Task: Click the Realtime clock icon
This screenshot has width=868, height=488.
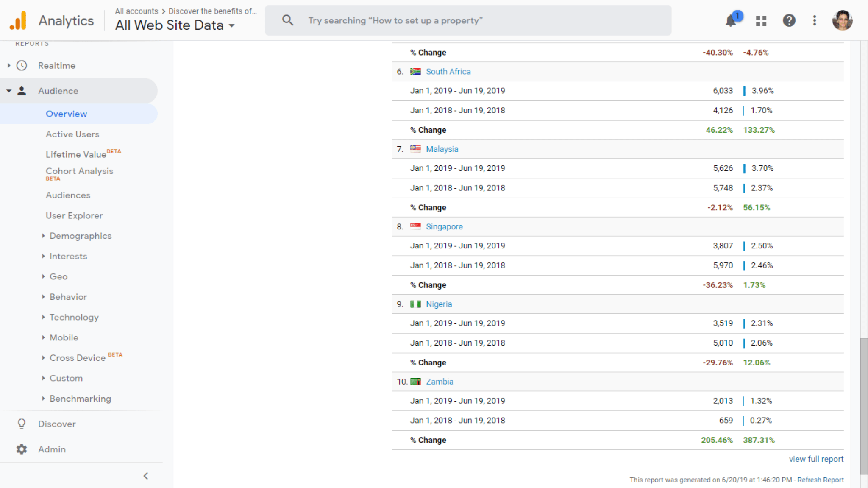Action: pos(22,65)
